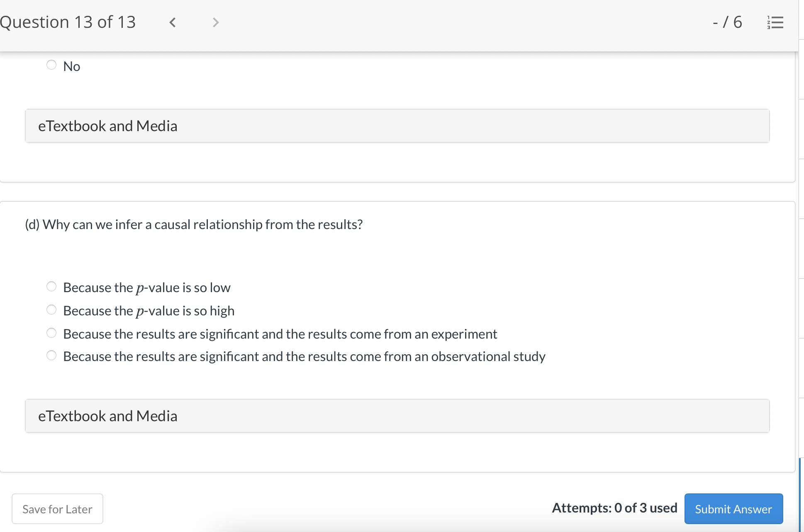Click the Save for Later button
The image size is (804, 532).
[57, 509]
